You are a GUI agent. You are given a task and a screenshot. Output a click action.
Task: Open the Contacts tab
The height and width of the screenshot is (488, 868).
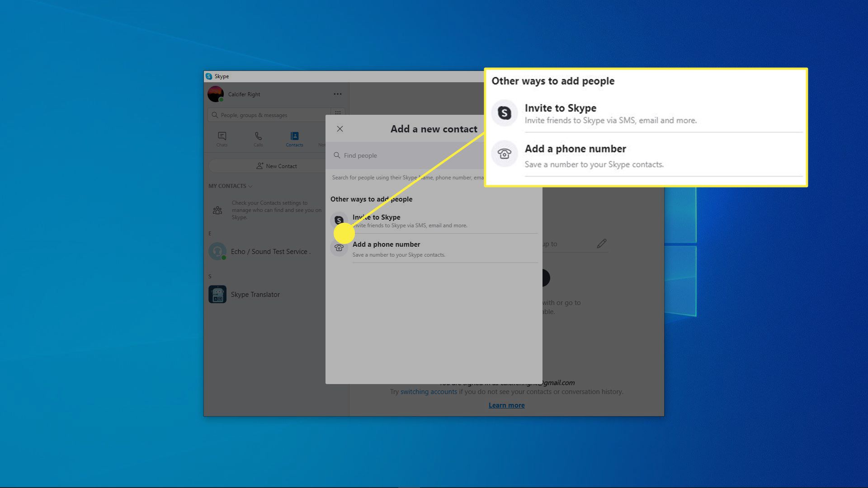(294, 139)
